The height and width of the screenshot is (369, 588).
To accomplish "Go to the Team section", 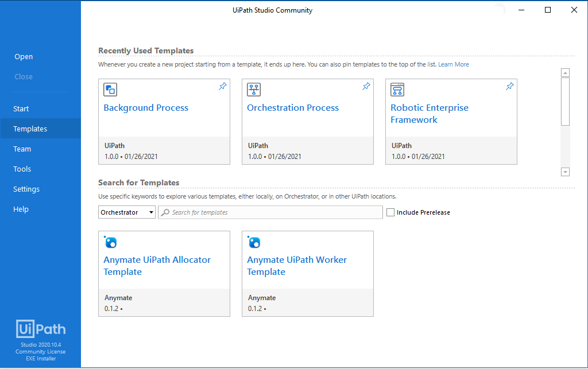I will tap(22, 149).
